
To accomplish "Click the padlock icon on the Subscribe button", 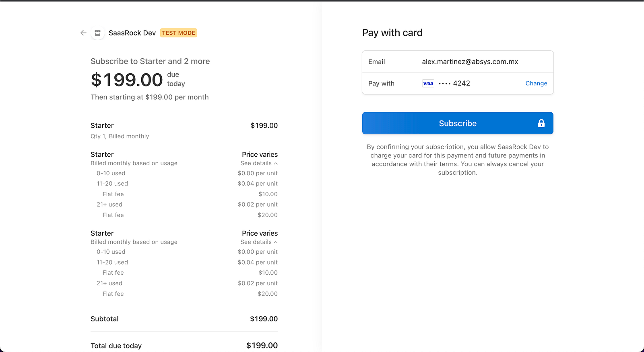I will 541,123.
